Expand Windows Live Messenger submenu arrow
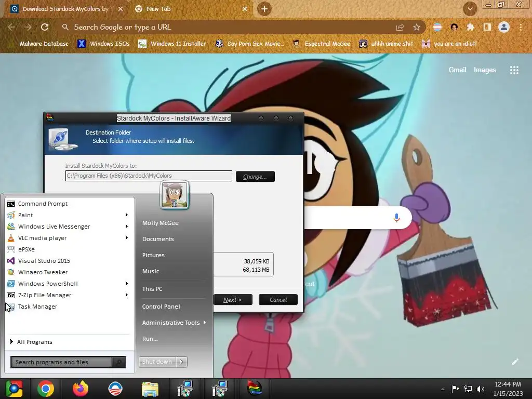This screenshot has height=399, width=532. (x=127, y=227)
